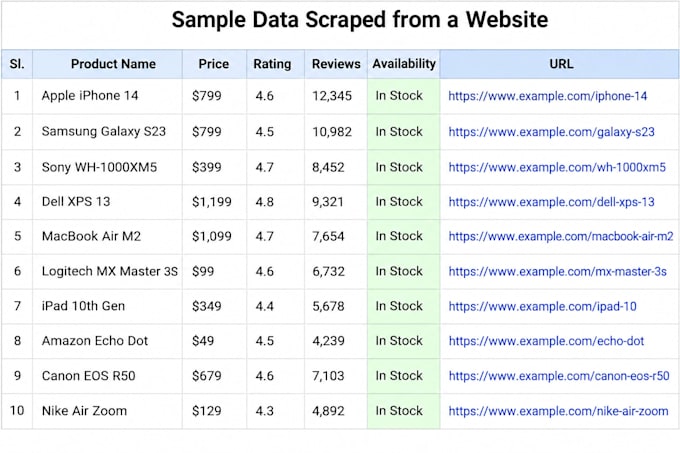The width and height of the screenshot is (680, 453).
Task: Open the echo-dot product URL
Action: click(x=546, y=341)
